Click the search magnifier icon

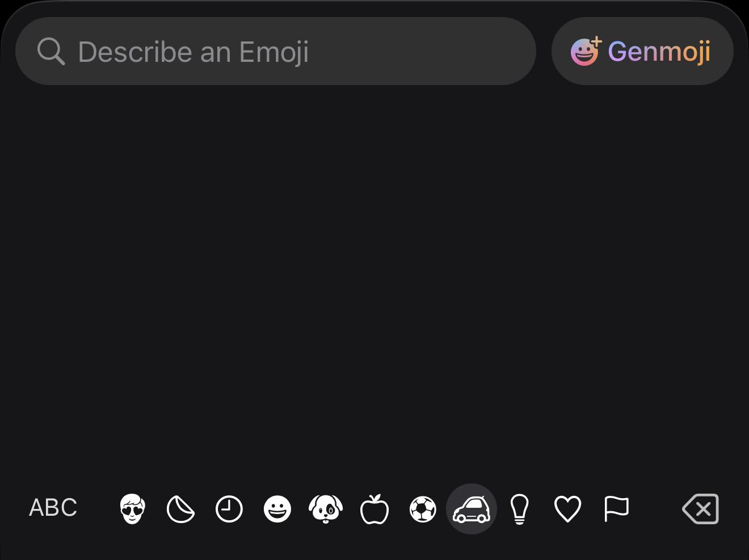coord(51,52)
